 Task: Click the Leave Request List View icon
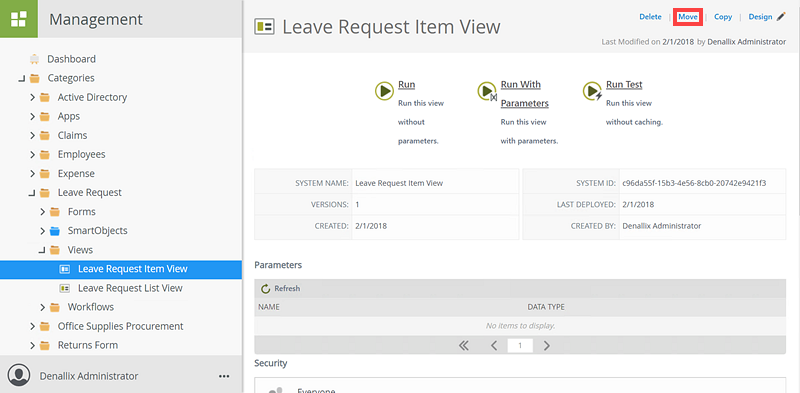pos(64,288)
